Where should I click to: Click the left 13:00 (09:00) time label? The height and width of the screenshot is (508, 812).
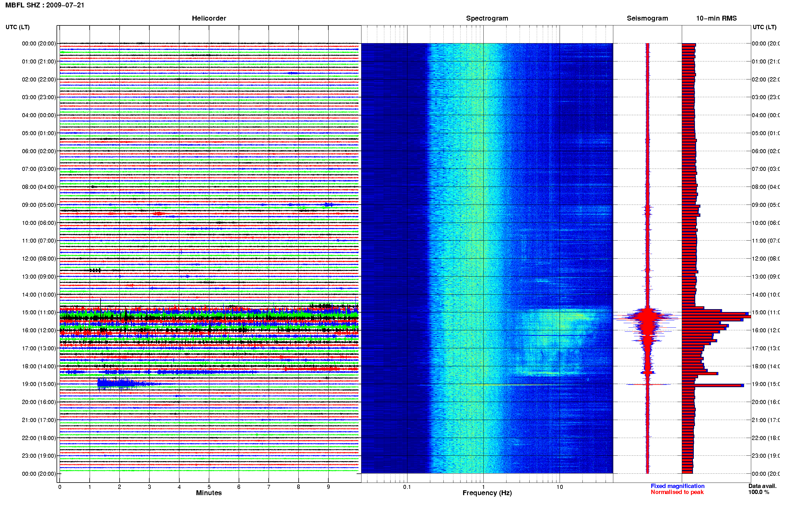[x=39, y=277]
